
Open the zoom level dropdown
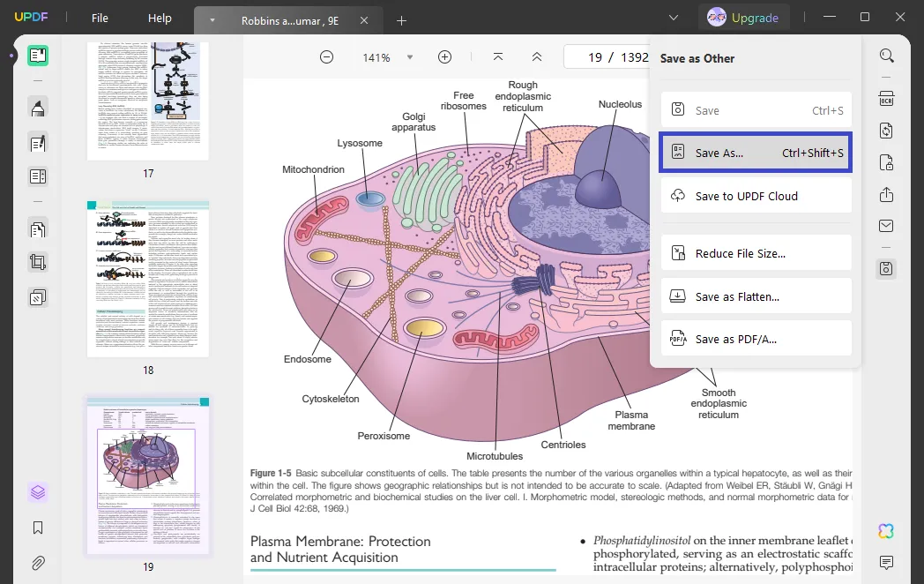[x=408, y=56]
